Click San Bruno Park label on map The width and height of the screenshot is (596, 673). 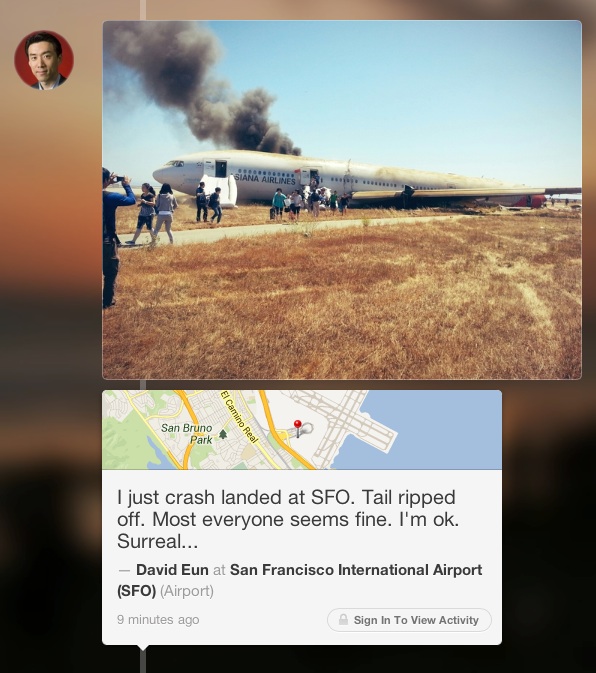(x=187, y=434)
